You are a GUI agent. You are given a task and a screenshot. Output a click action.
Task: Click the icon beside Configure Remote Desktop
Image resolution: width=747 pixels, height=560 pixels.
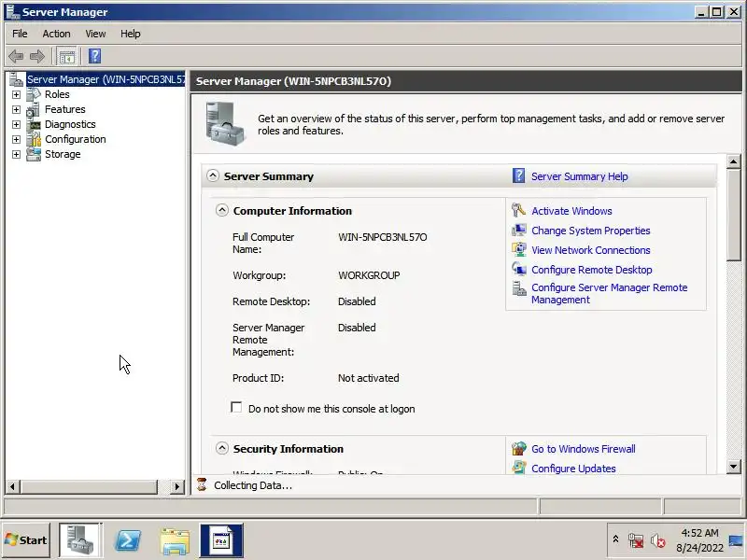click(x=518, y=269)
